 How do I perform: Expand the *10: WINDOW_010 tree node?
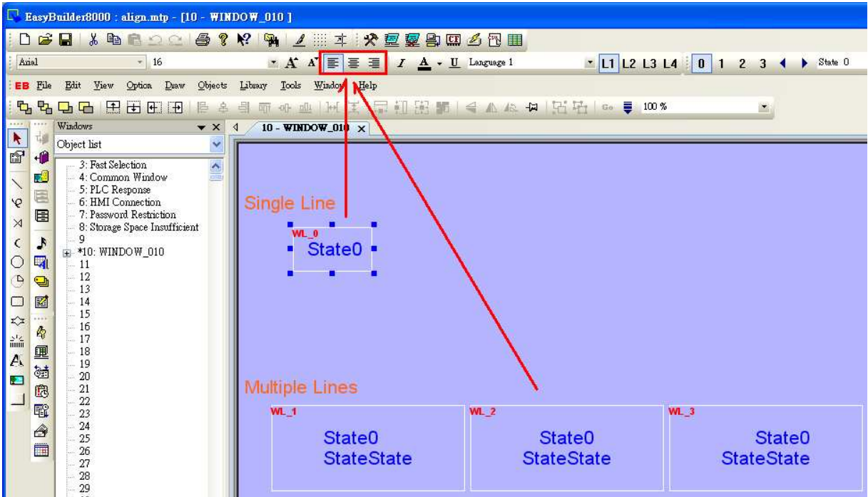(x=68, y=252)
